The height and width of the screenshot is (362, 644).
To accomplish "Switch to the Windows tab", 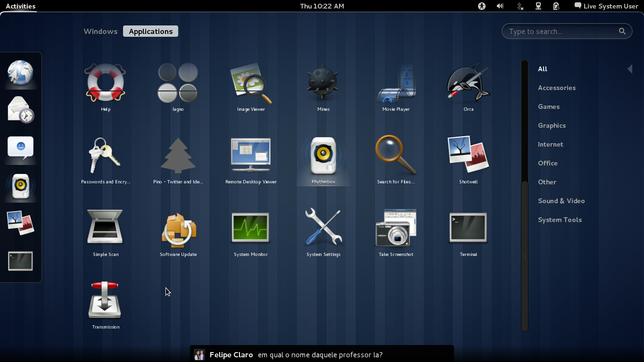I will (100, 31).
